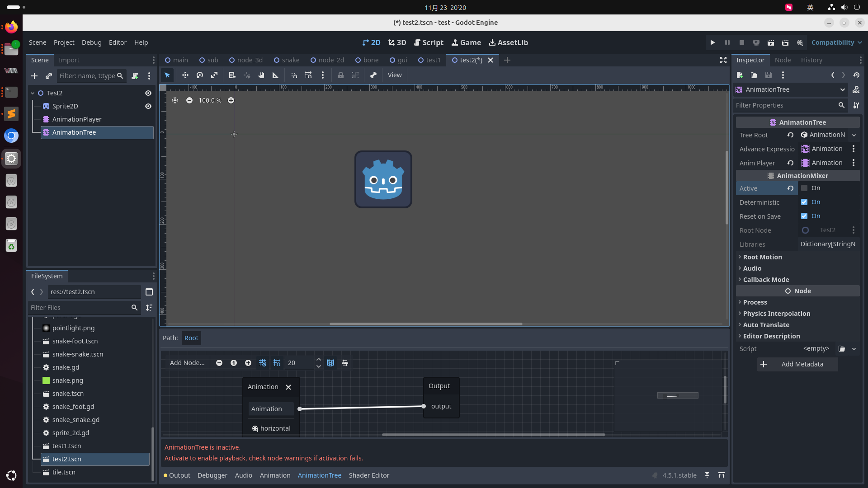Click Run Project play button
The width and height of the screenshot is (868, 488).
point(712,42)
